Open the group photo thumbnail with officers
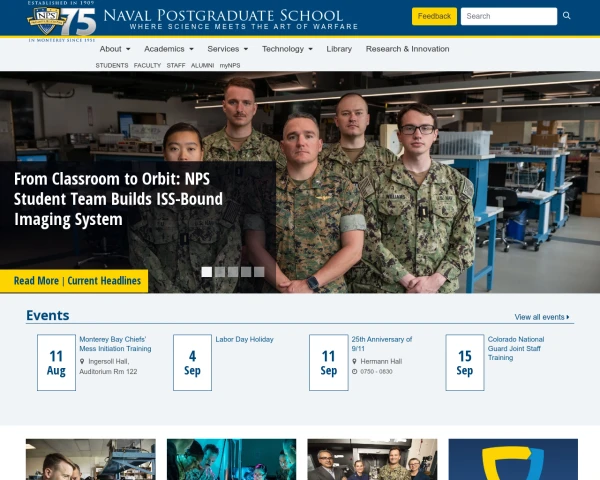 click(372, 459)
